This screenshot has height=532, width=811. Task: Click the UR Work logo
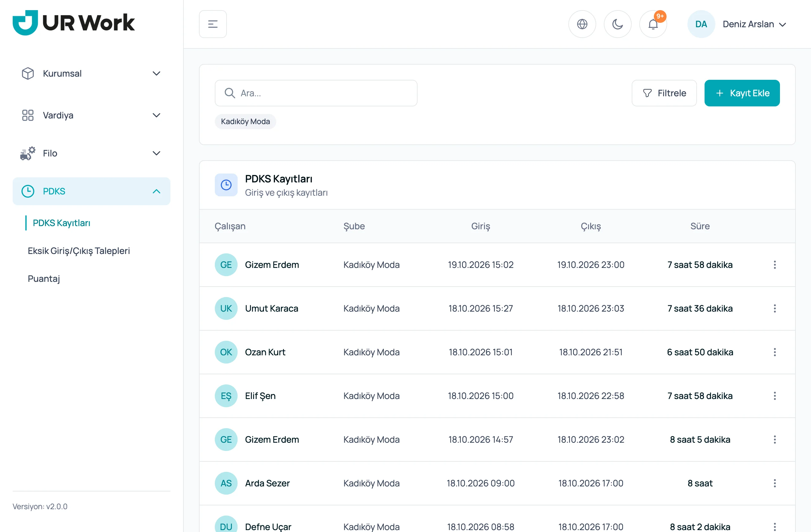click(x=73, y=22)
